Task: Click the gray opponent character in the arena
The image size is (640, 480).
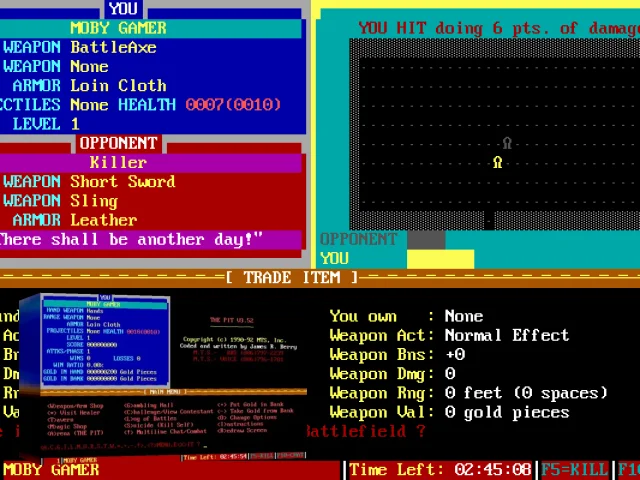Action: coord(507,143)
